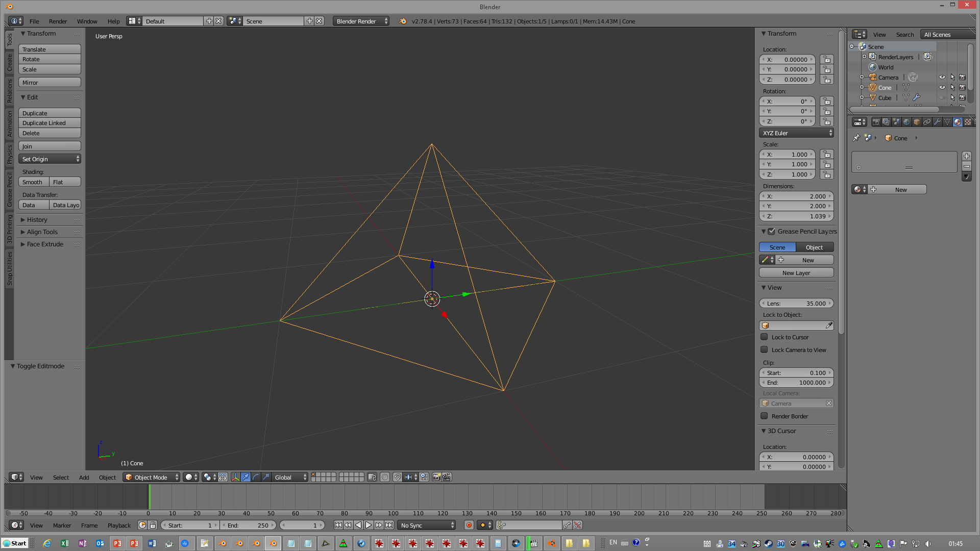The width and height of the screenshot is (980, 551).
Task: Click the pin icon in properties header
Action: pyautogui.click(x=856, y=138)
